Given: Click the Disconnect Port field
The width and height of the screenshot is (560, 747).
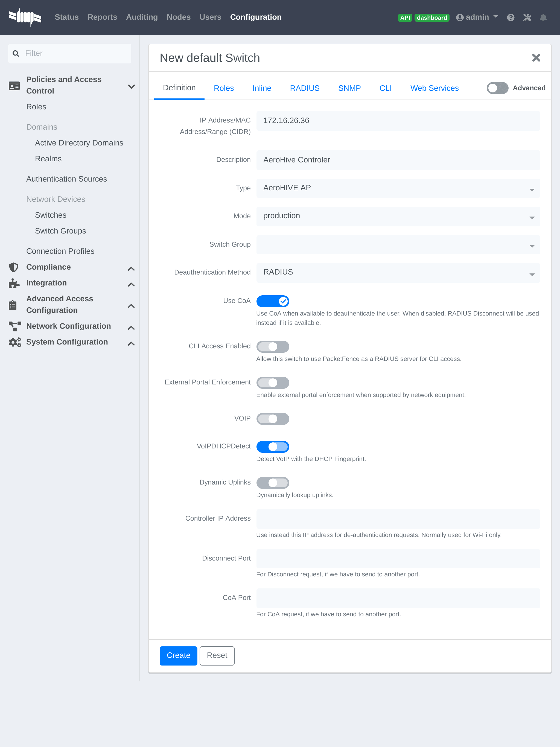Looking at the screenshot, I should [x=398, y=559].
